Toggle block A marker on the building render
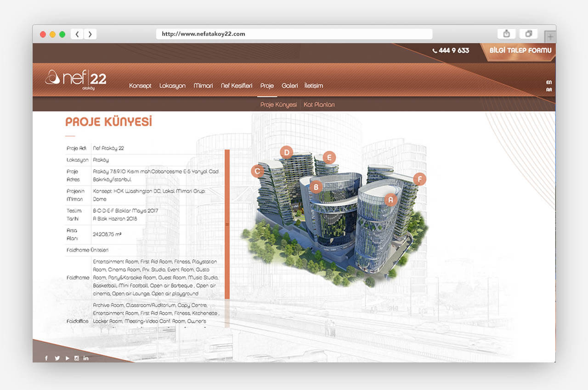Image resolution: width=588 pixels, height=390 pixels. click(x=390, y=200)
